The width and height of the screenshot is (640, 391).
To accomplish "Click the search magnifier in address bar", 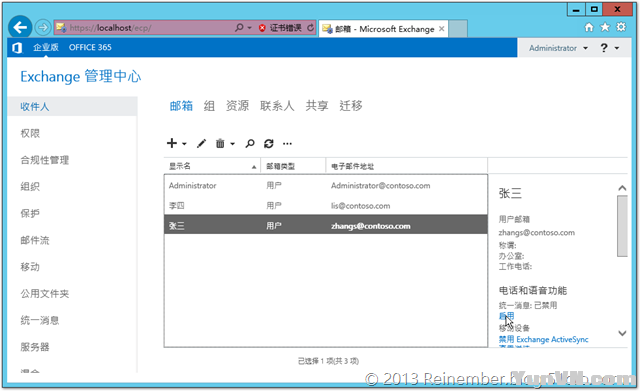I will coord(239,28).
